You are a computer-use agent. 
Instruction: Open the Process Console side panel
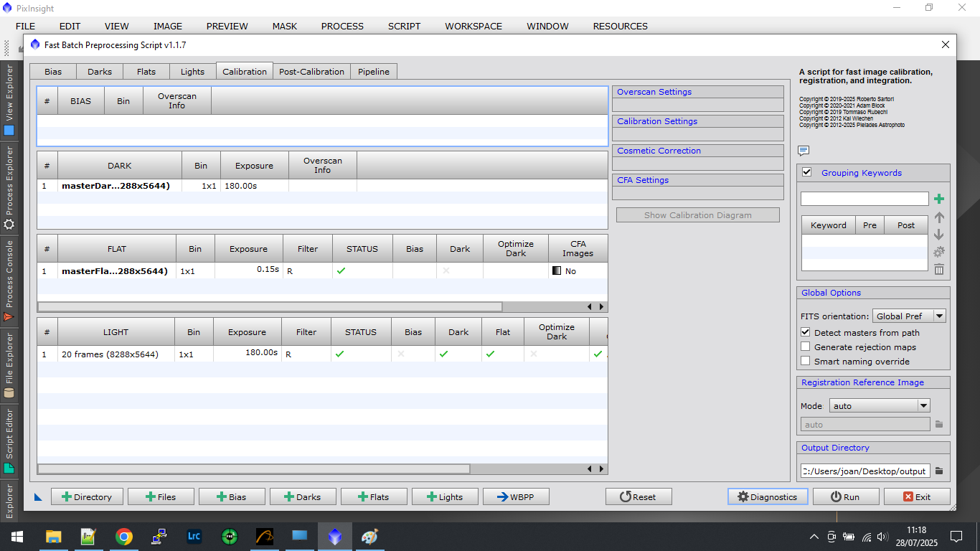pos(9,281)
